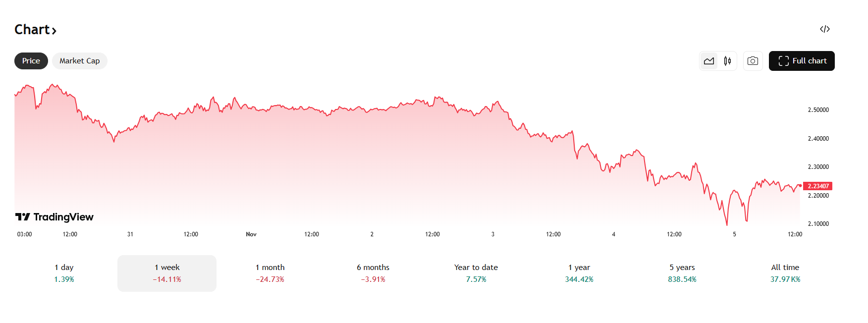Viewport: 868px width, 323px height.
Task: Click the fullscreen frame icon on Full chart
Action: tap(783, 60)
